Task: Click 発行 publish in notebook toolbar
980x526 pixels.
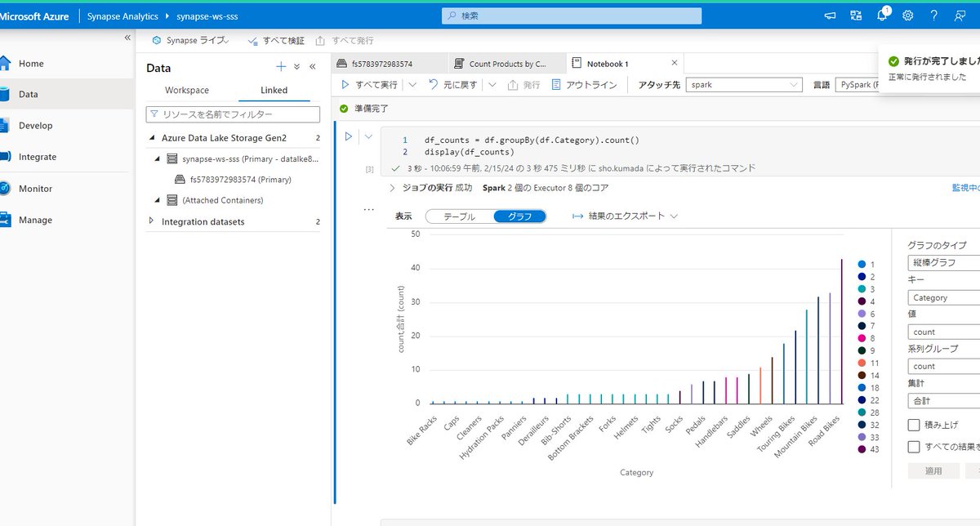Action: 523,85
